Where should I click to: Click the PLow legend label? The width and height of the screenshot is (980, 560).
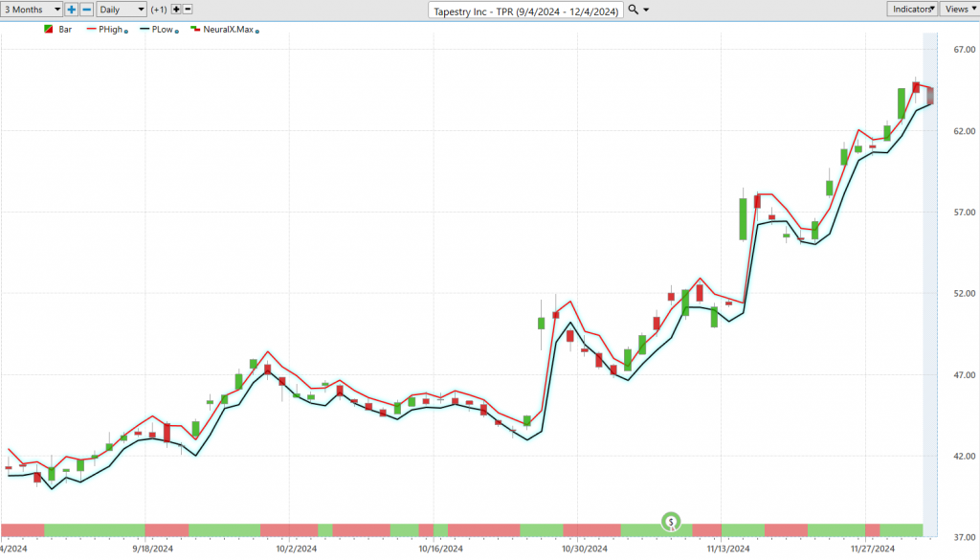[163, 30]
